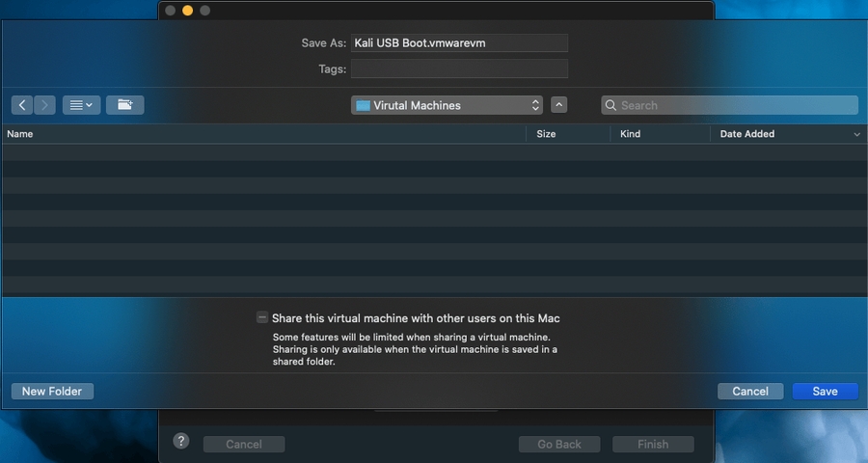Click the Tags input field
The width and height of the screenshot is (868, 463).
459,68
